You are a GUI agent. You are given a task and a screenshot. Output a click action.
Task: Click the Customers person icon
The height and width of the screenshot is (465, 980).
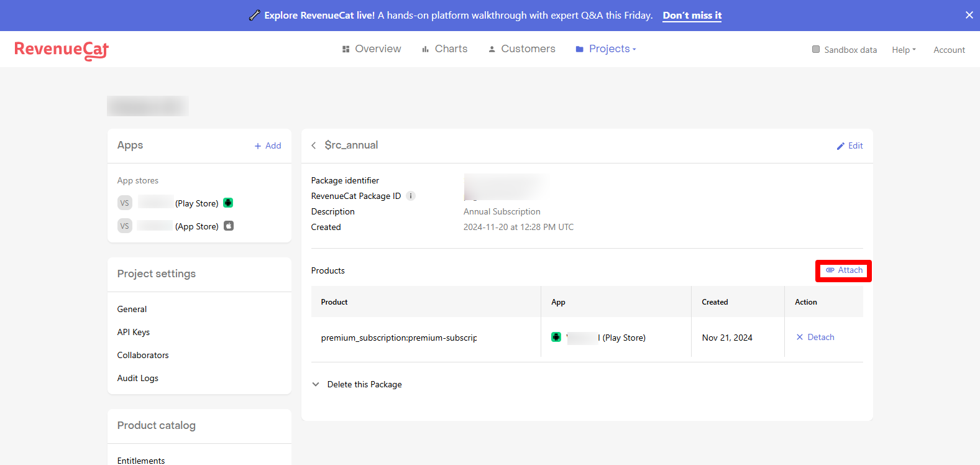492,49
